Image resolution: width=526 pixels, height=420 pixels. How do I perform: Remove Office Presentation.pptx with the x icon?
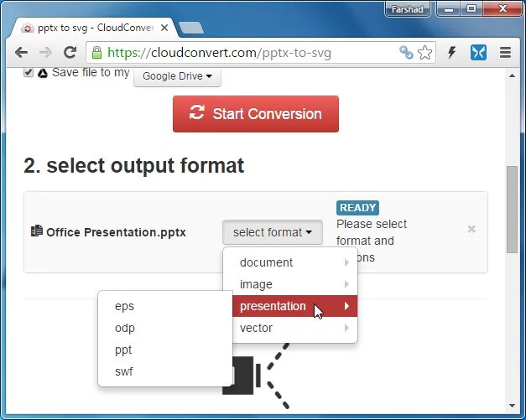471,229
